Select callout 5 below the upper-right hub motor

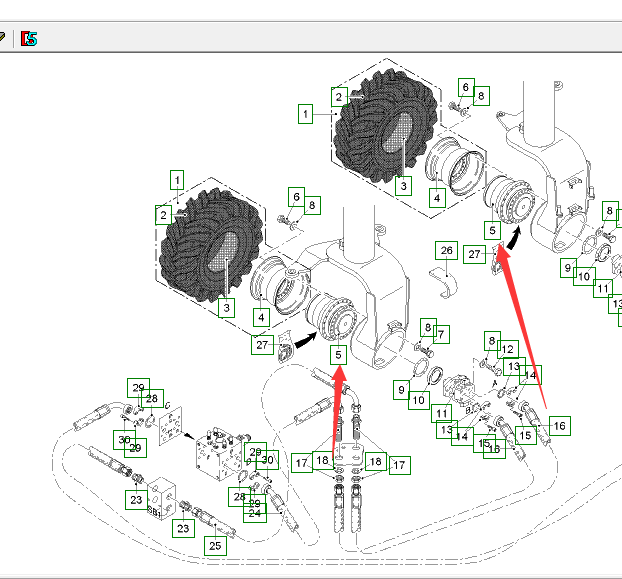tap(492, 230)
